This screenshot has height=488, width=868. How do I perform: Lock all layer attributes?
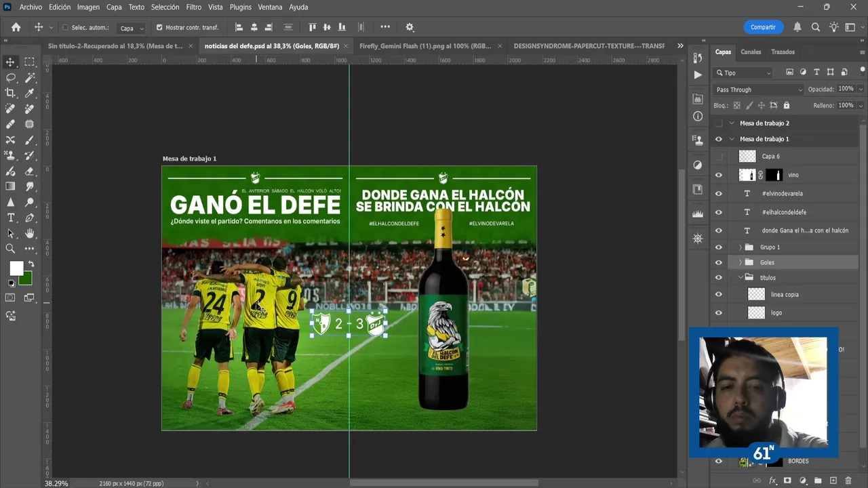pos(787,106)
